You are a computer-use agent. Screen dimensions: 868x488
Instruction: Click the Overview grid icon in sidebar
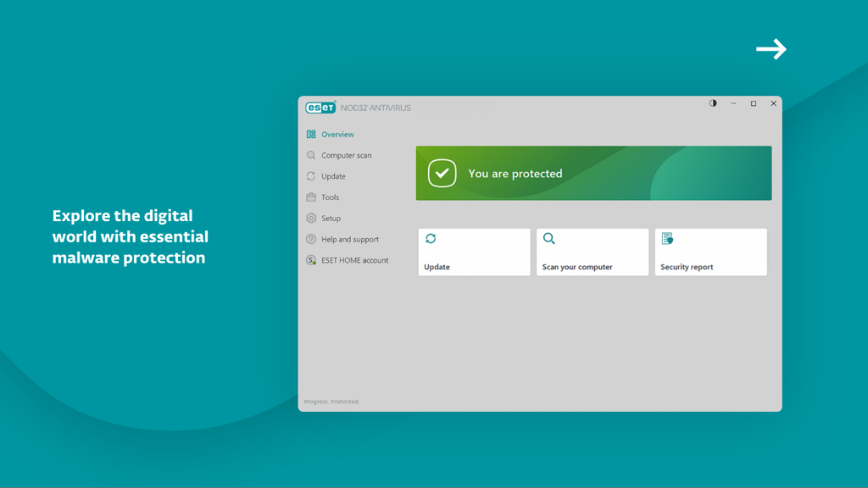coord(311,135)
